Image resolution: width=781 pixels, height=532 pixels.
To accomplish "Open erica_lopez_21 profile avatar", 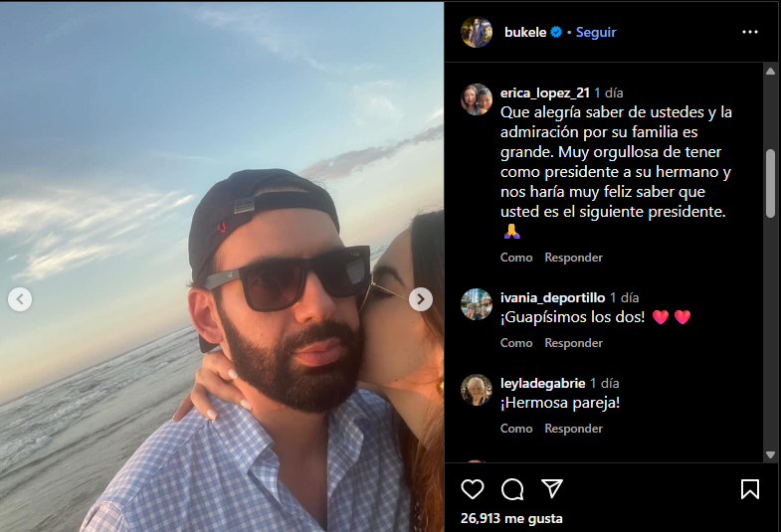I will click(477, 99).
